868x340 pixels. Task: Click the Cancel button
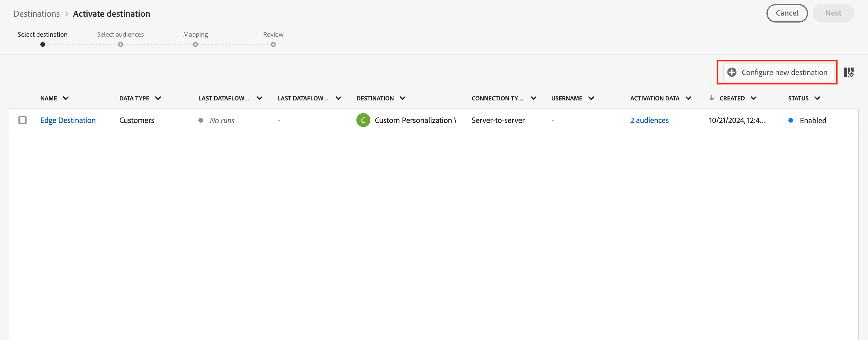point(787,13)
